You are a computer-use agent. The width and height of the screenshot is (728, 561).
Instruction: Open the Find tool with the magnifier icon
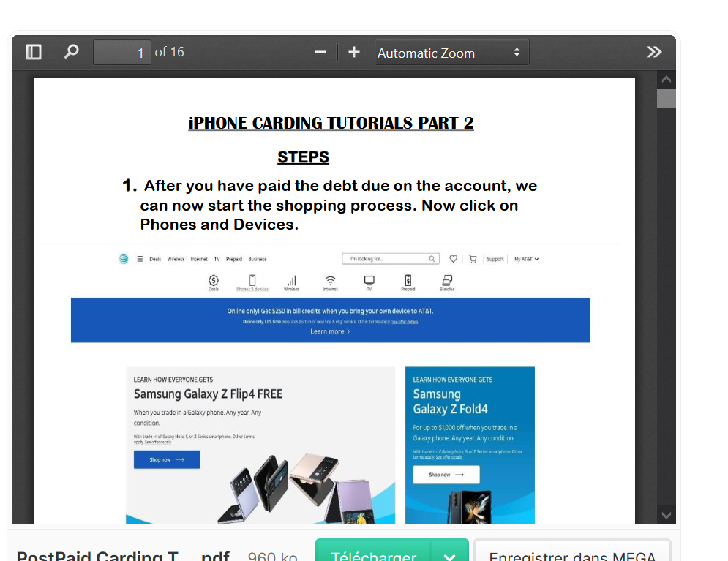(71, 51)
